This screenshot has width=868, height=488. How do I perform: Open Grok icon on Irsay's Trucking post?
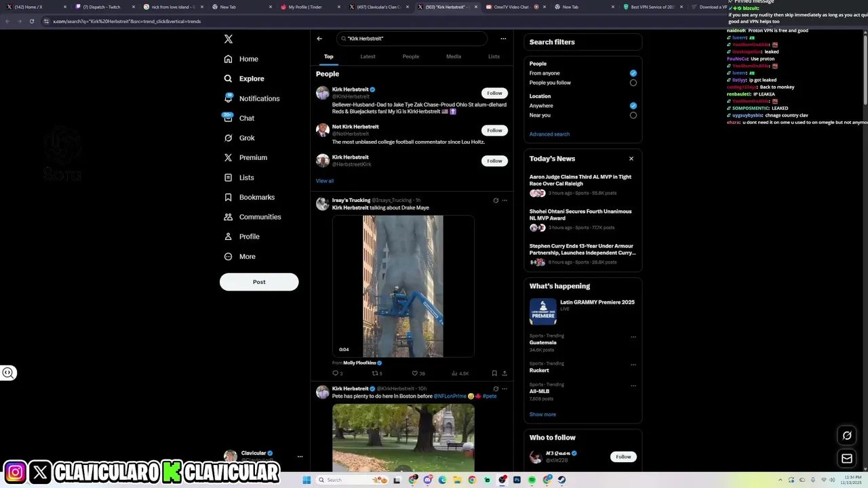coord(496,201)
